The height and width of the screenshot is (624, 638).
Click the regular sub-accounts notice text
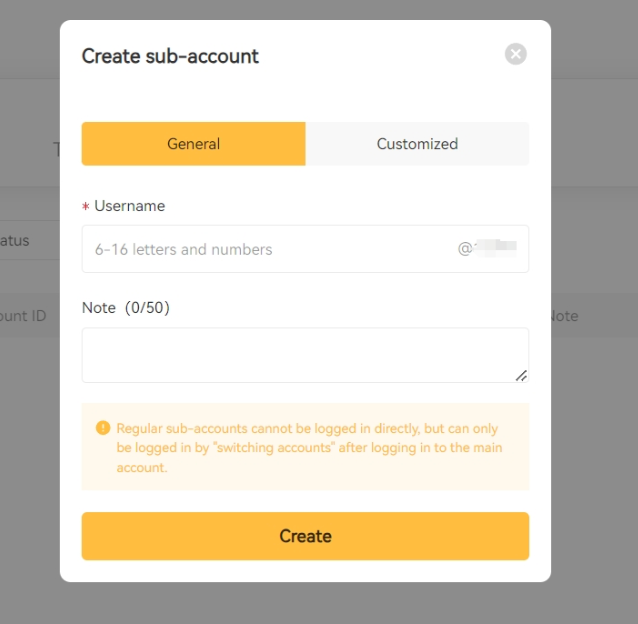pyautogui.click(x=309, y=447)
